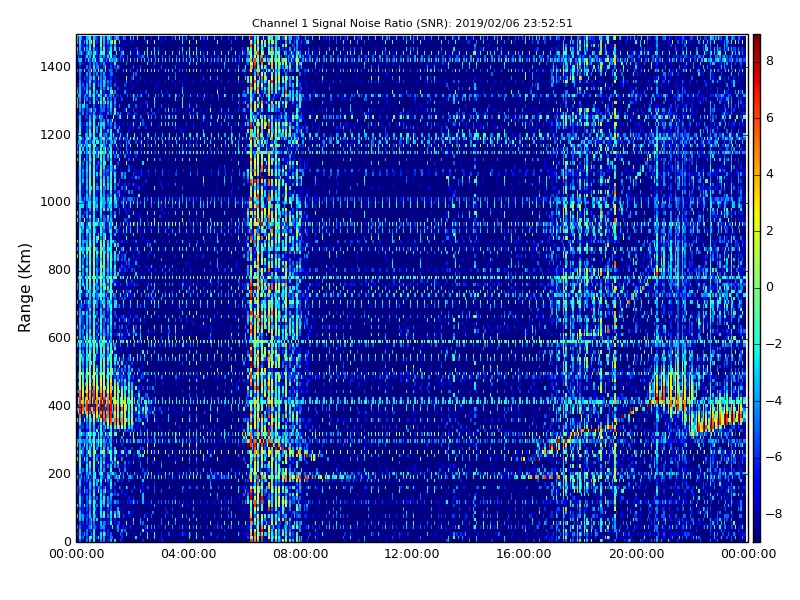Click the 12:00:00 time axis label

tap(412, 554)
